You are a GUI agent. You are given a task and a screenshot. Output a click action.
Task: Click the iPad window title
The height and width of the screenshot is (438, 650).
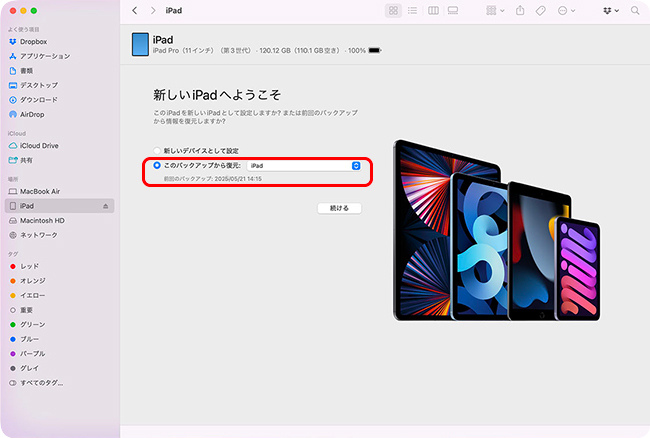pyautogui.click(x=174, y=11)
